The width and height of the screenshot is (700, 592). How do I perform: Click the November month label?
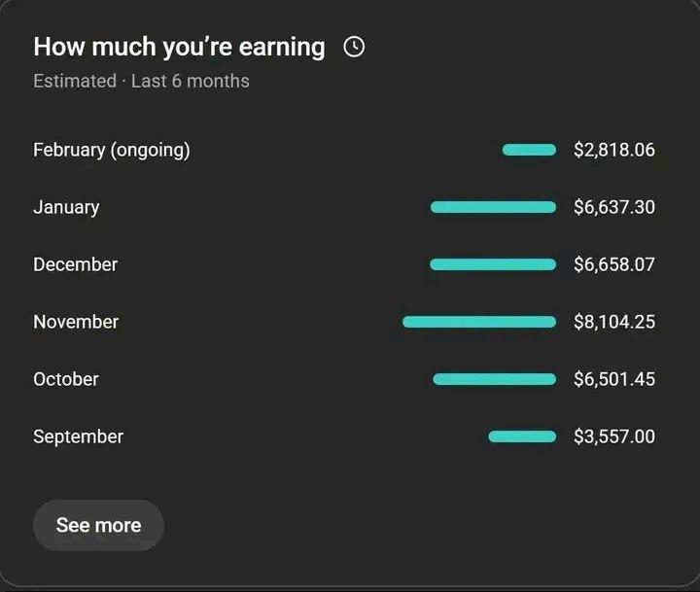coord(76,322)
